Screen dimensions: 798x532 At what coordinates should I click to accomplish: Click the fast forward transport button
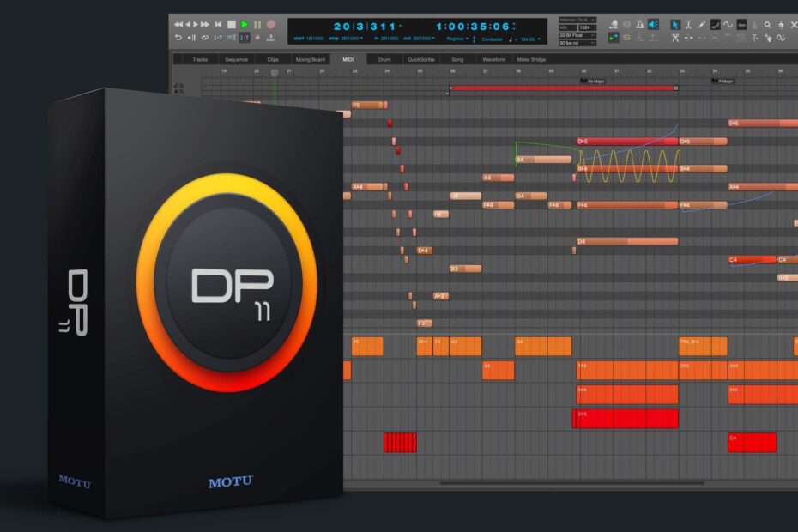coord(204,24)
